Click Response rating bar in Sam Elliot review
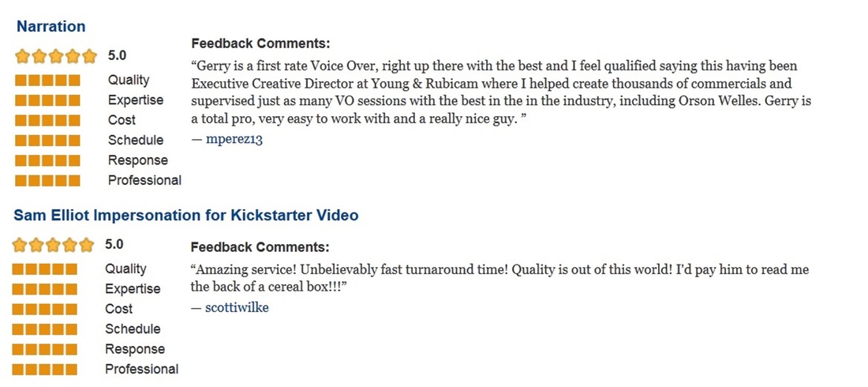The height and width of the screenshot is (387, 868). click(x=45, y=349)
